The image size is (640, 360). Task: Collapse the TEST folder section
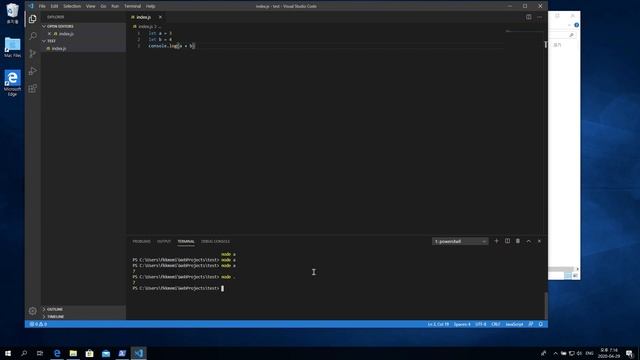coord(84,41)
